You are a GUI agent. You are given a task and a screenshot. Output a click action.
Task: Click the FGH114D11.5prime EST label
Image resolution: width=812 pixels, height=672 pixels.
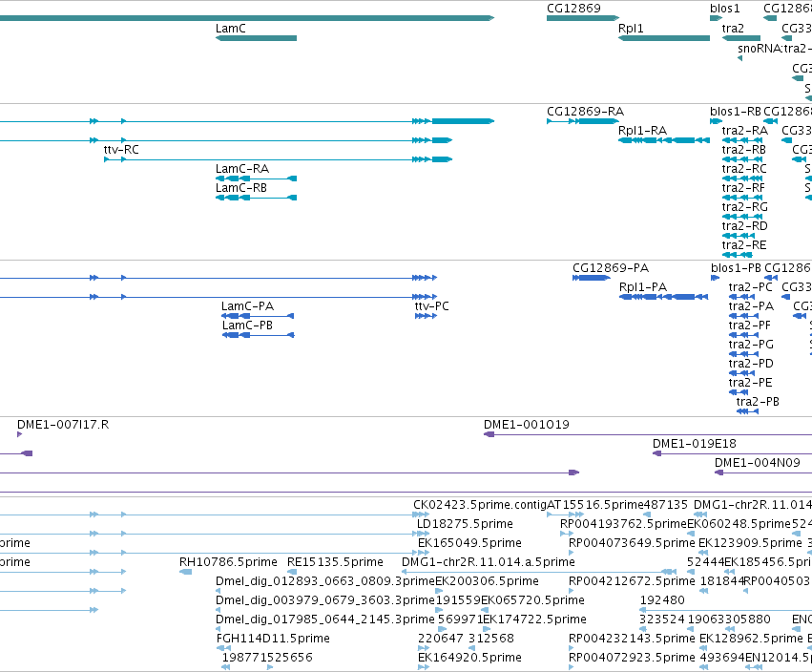tap(273, 639)
